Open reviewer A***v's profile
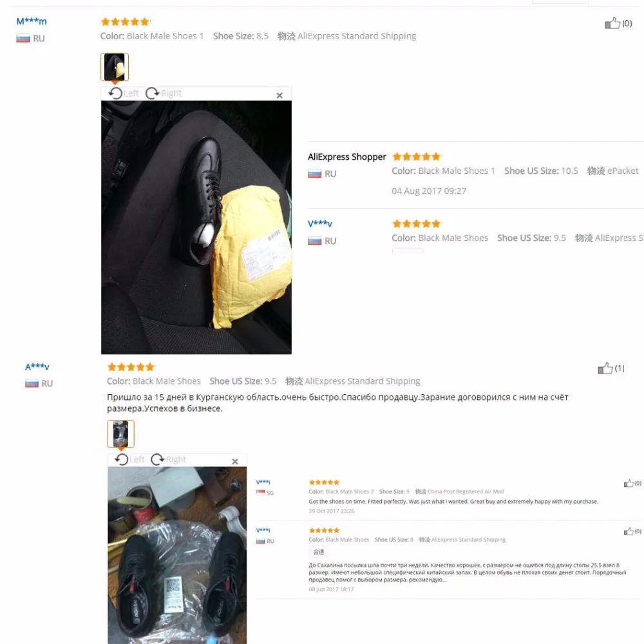 (x=37, y=366)
